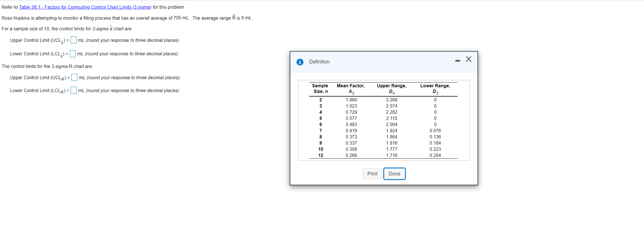
Task: Click the Print button in Definition dialog
Action: point(372,174)
